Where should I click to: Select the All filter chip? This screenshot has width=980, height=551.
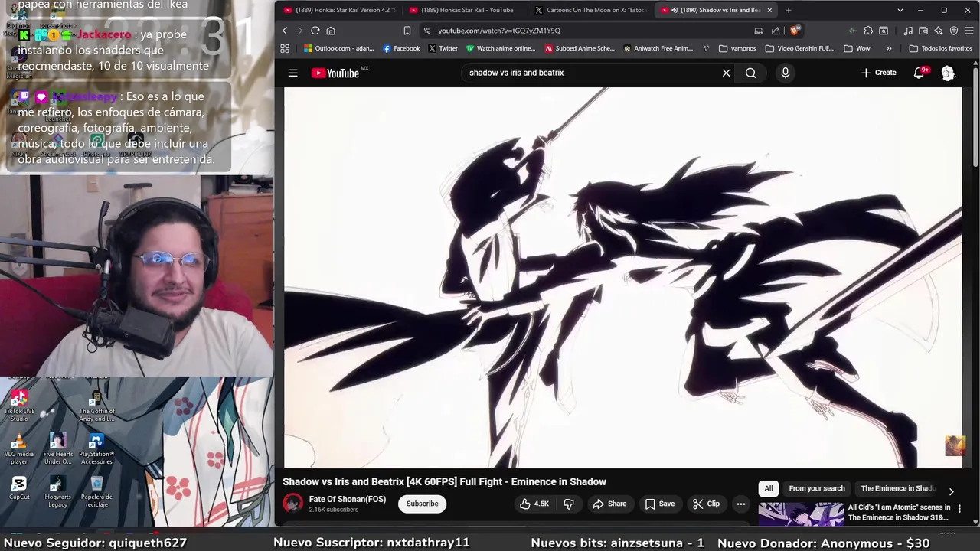pos(769,488)
